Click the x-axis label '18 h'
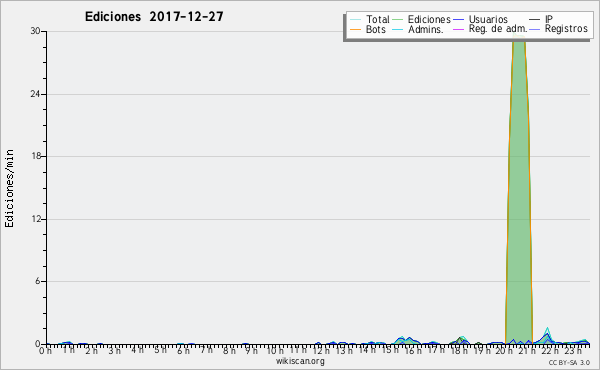Viewport: 600px width, 370px height. pyautogui.click(x=458, y=350)
